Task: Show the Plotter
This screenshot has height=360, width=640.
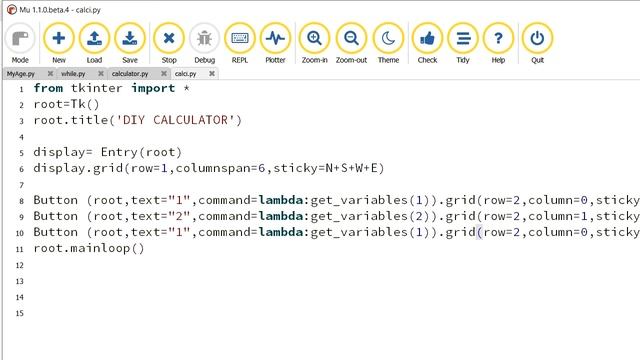Action: (276, 43)
